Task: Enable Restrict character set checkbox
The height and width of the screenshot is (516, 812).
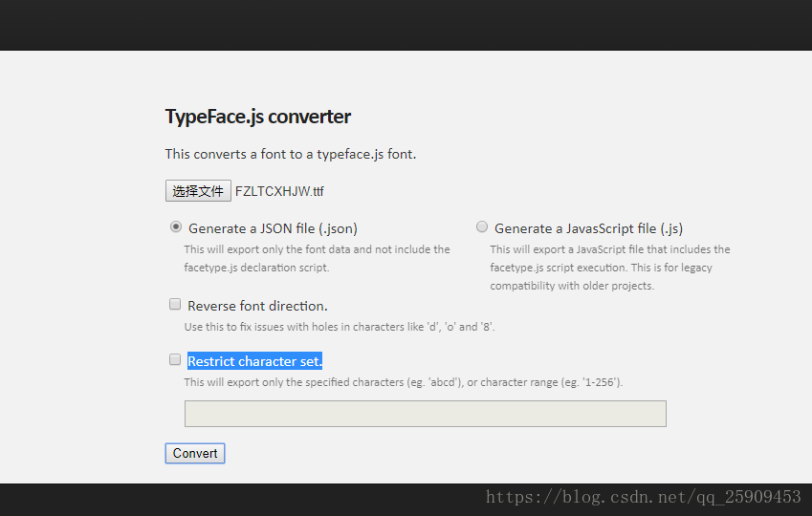Action: click(x=175, y=359)
